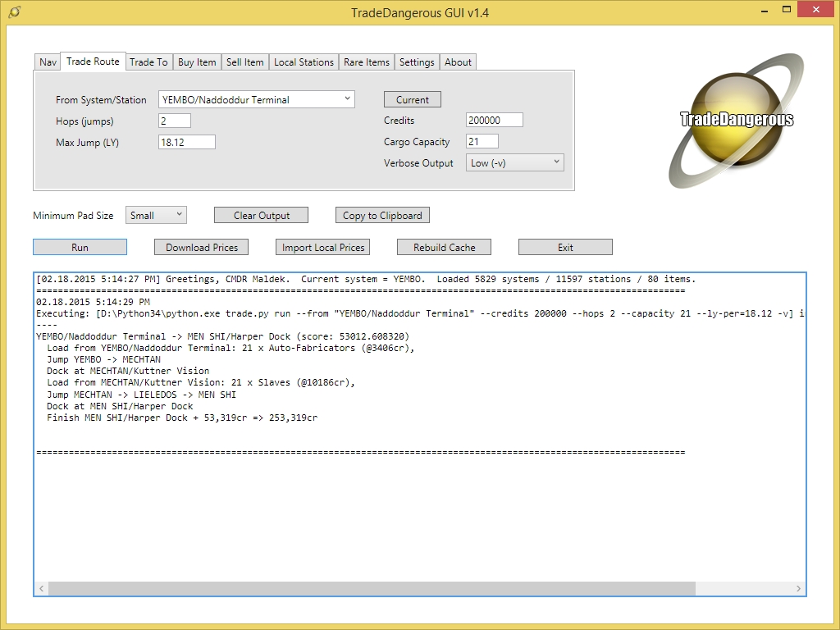Go to the Local Stations tab

coord(304,62)
